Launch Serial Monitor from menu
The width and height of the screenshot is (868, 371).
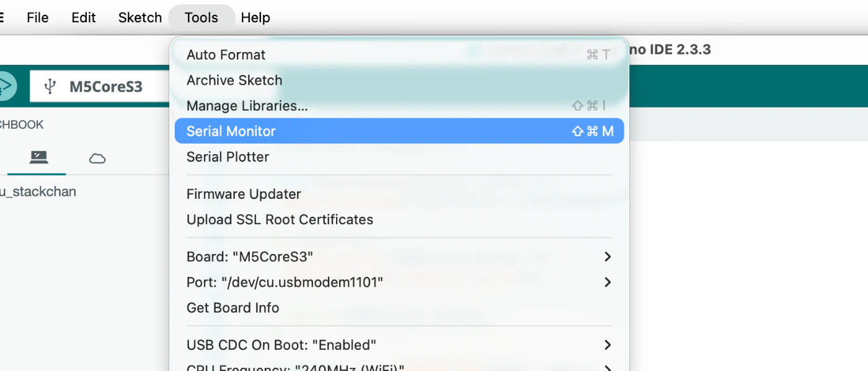coord(399,131)
